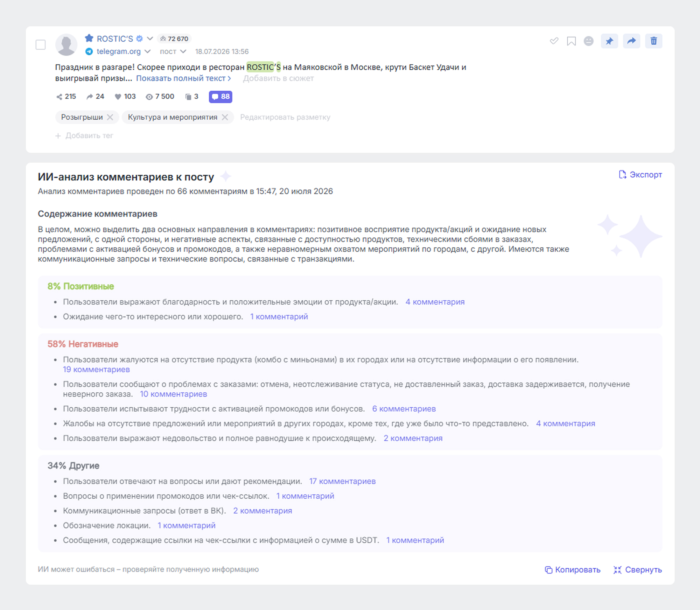Click 'Редактировать разметку'

pyautogui.click(x=285, y=117)
